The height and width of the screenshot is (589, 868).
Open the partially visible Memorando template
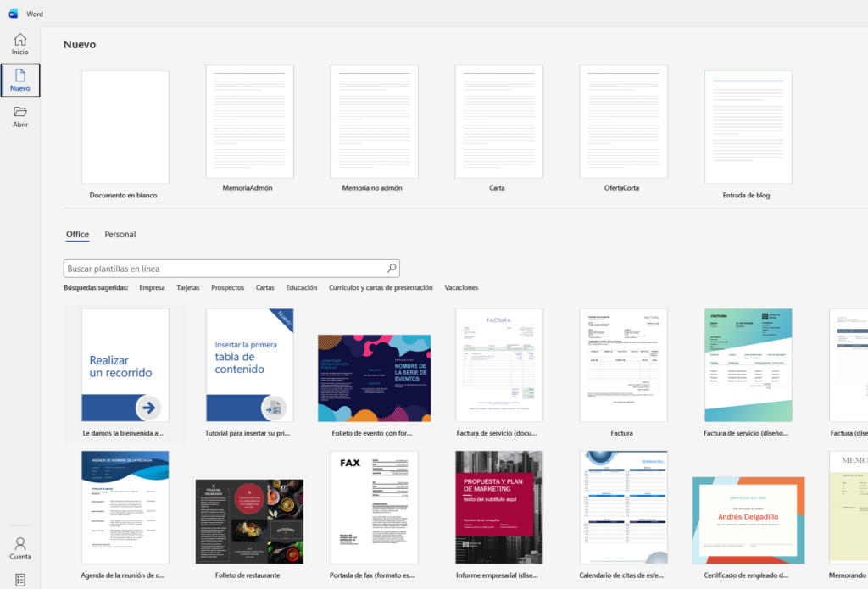click(848, 507)
